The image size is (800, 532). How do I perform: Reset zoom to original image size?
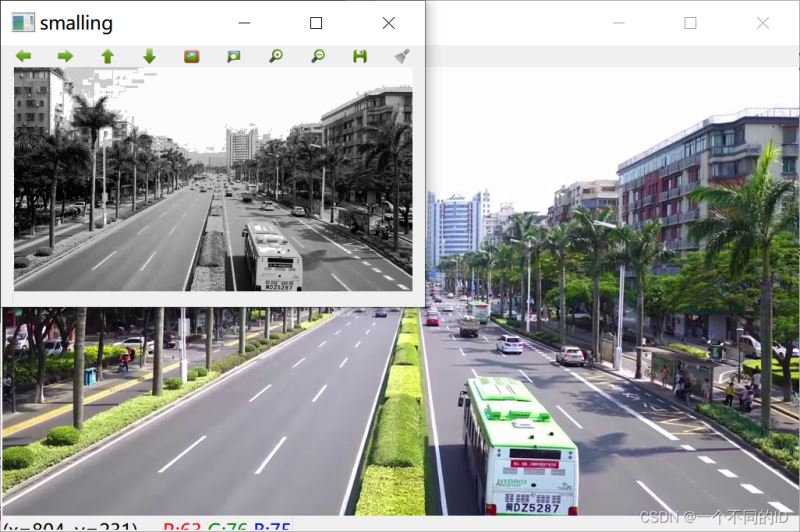click(x=191, y=56)
